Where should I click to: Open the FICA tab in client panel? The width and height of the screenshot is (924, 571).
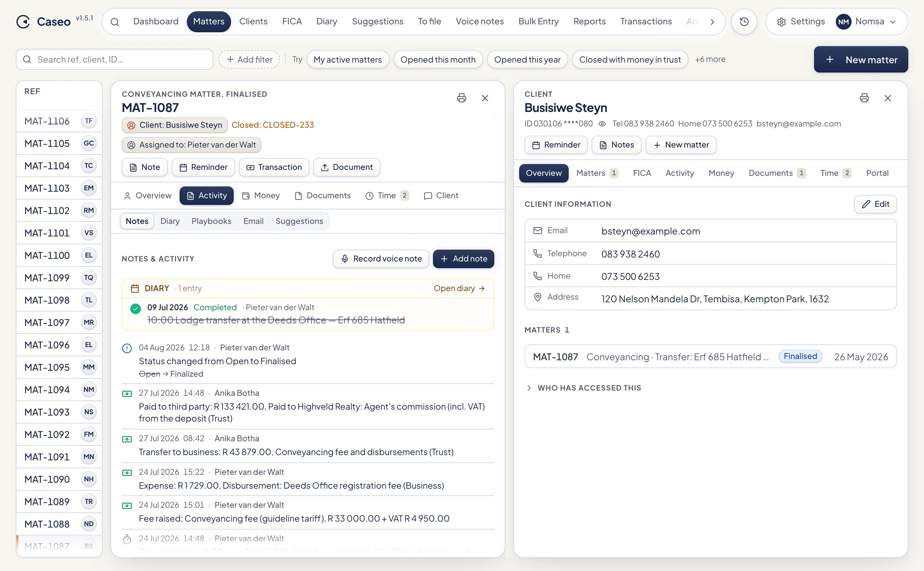(x=642, y=173)
